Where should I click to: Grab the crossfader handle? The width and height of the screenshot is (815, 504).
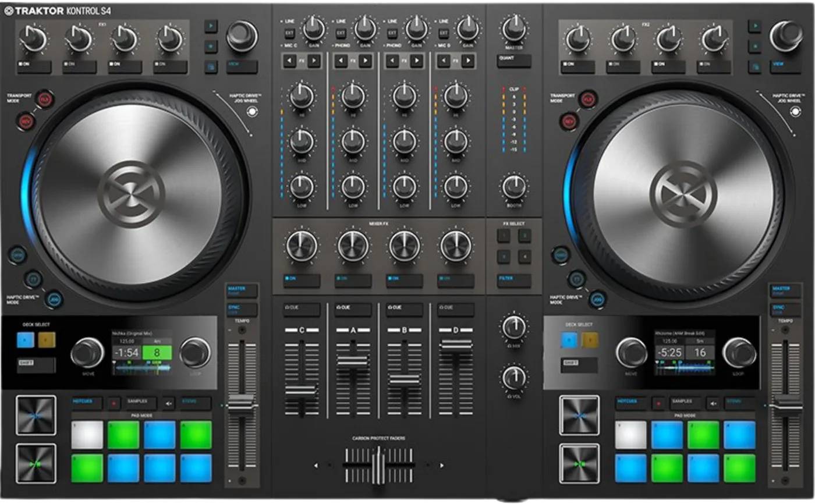(379, 465)
